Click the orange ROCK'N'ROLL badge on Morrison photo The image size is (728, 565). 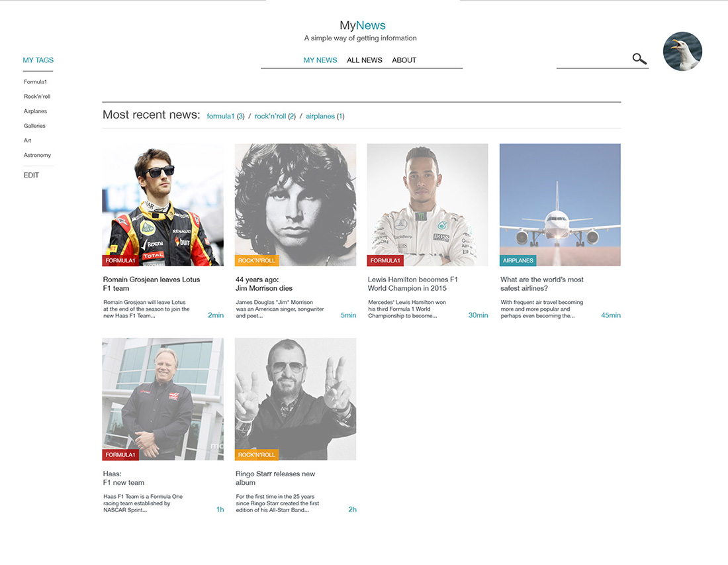257,261
